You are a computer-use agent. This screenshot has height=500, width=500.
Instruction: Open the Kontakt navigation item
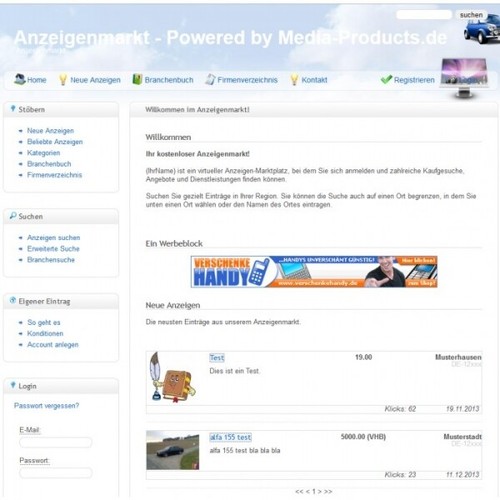tap(314, 80)
